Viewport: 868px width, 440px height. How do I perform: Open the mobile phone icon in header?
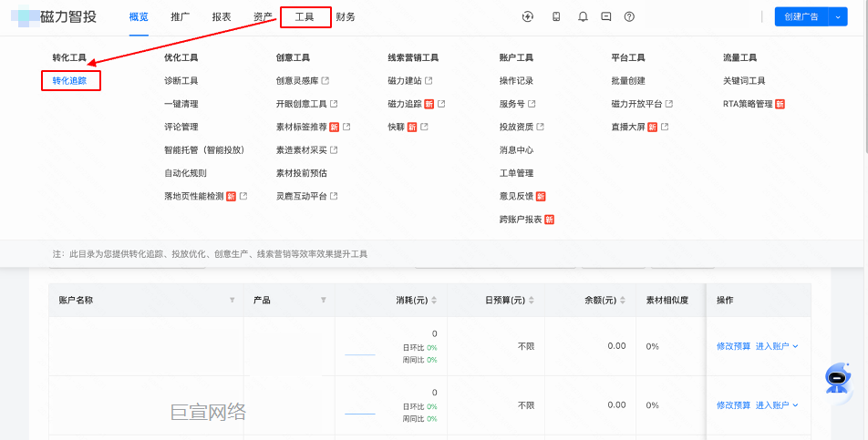[x=556, y=16]
